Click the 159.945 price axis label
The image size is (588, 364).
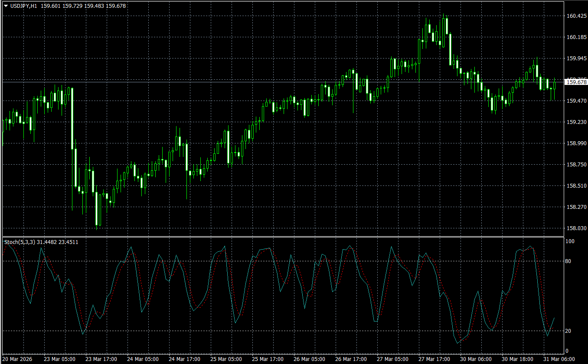pos(576,58)
